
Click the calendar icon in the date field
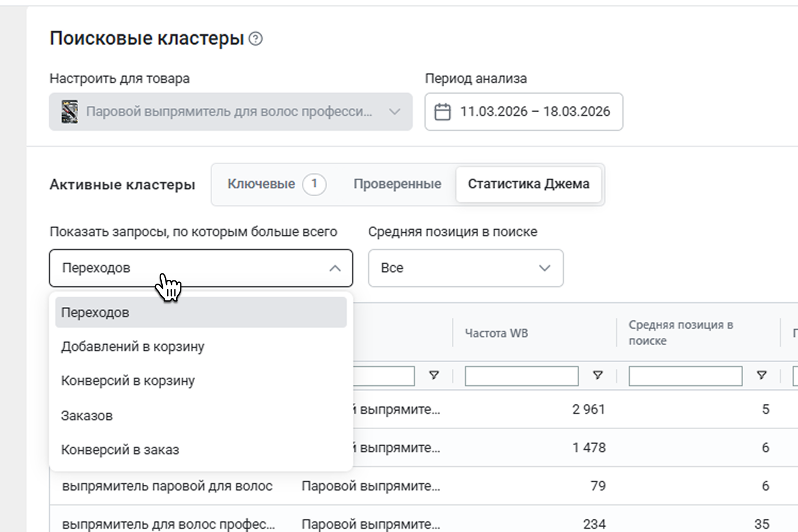click(x=443, y=112)
